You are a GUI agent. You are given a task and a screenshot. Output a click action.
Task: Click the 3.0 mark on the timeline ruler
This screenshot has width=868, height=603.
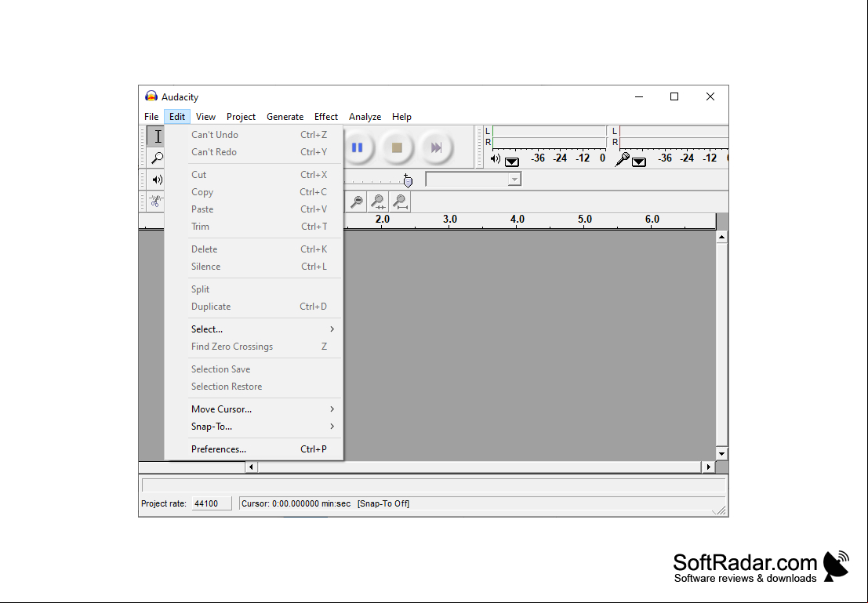450,220
